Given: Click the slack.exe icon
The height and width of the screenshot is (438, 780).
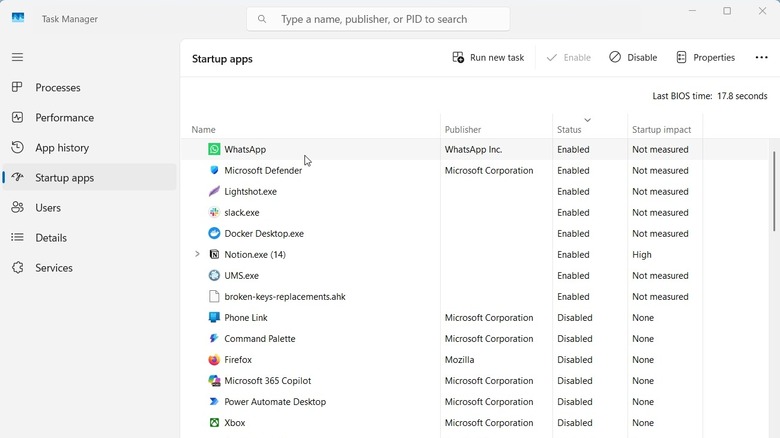Looking at the screenshot, I should point(214,213).
